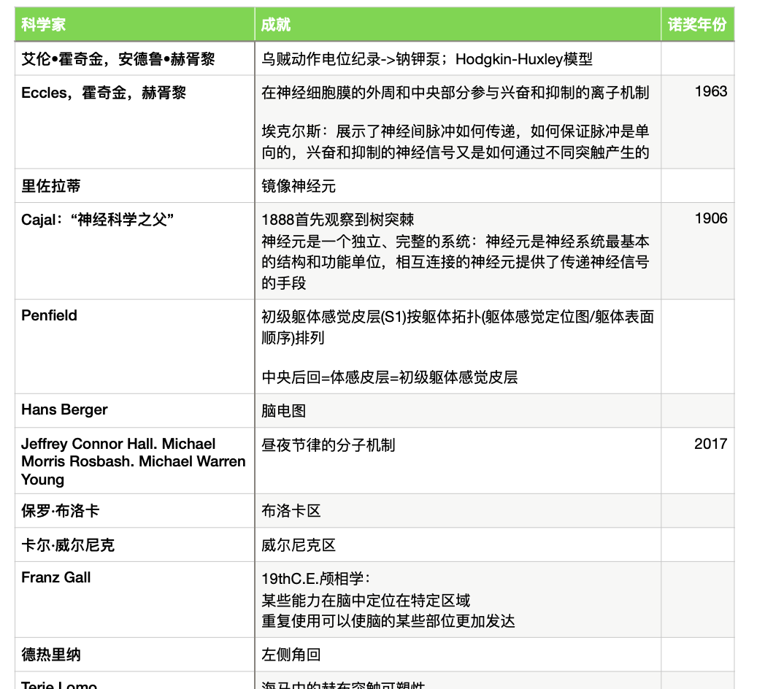Select the Franz Gall cell
The image size is (784, 689).
click(x=135, y=599)
